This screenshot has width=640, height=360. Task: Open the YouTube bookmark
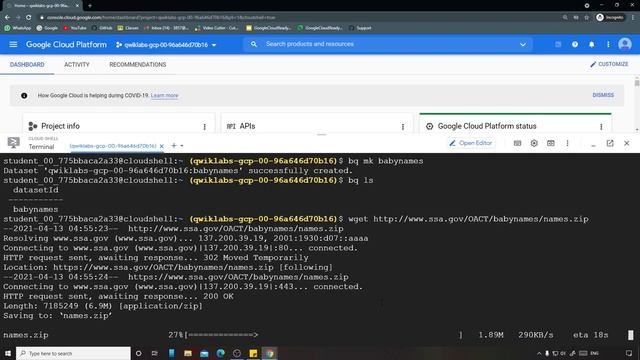[75, 28]
